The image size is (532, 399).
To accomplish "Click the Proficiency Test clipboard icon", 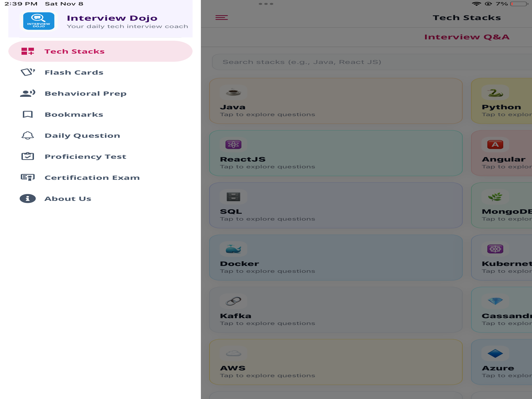I will pyautogui.click(x=28, y=156).
